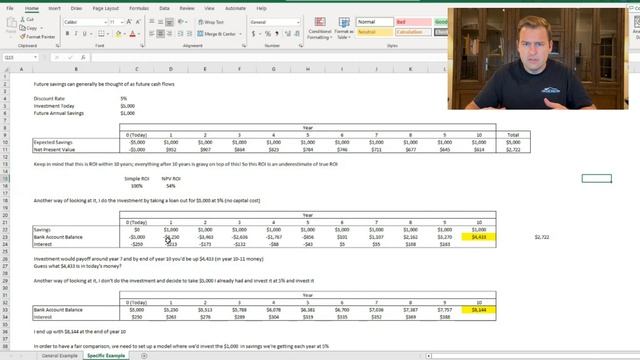
Task: Decrease decimal places
Action: pos(297,33)
